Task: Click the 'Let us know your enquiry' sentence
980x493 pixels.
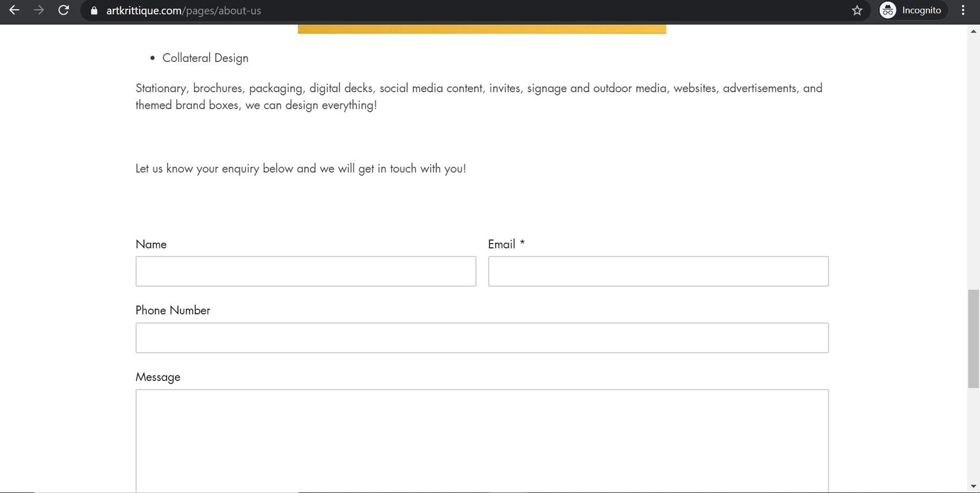Action: [x=301, y=169]
